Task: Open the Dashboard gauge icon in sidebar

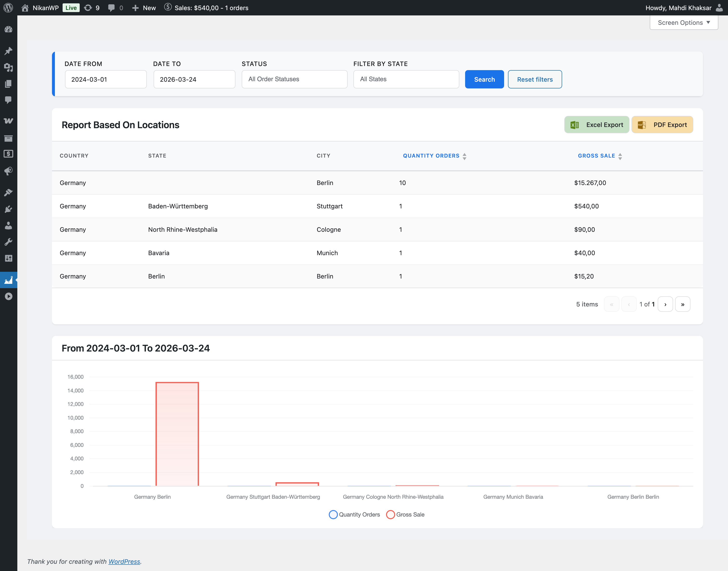Action: pyautogui.click(x=8, y=29)
